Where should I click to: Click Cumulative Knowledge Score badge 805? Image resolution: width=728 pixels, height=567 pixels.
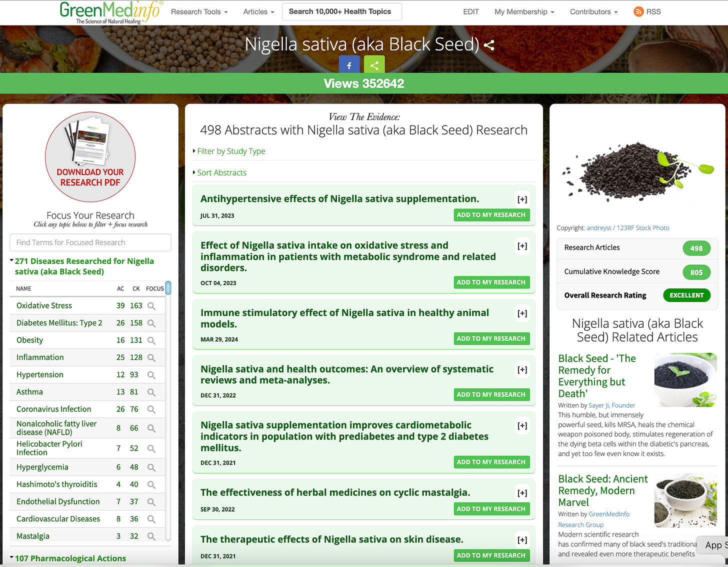point(696,272)
